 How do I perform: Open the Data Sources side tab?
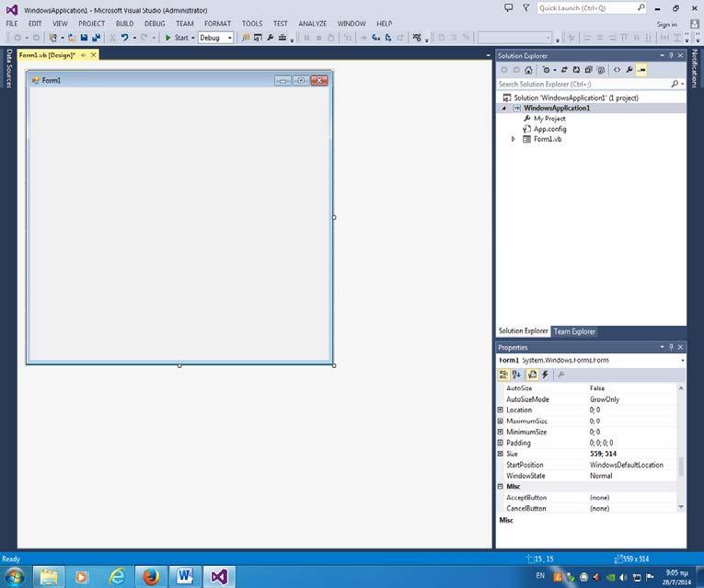(x=8, y=68)
